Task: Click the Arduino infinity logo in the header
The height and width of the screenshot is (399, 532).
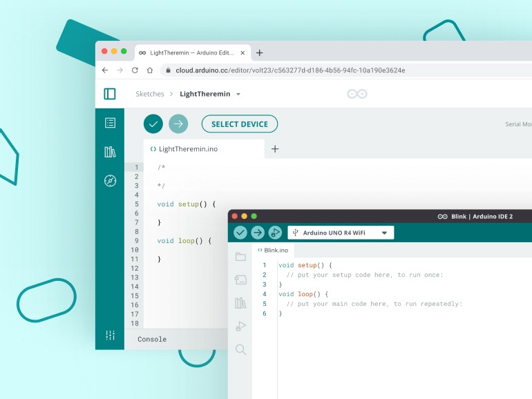Action: [x=357, y=94]
